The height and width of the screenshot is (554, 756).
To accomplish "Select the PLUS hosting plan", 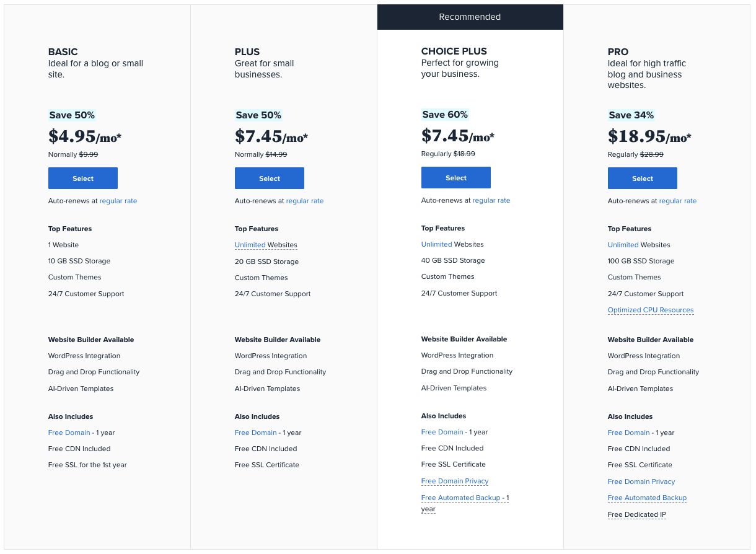I will (x=270, y=178).
